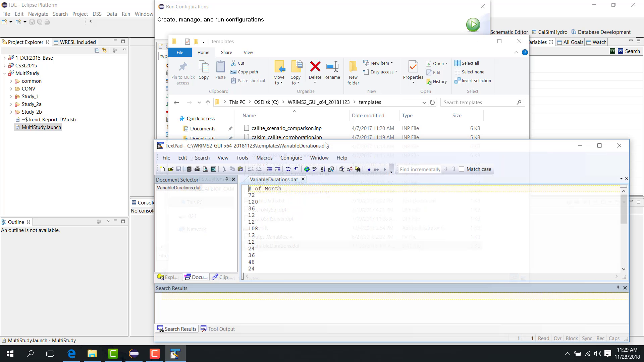644x362 pixels.
Task: Click TextPad Spell check ABC icon
Action: [315, 169]
